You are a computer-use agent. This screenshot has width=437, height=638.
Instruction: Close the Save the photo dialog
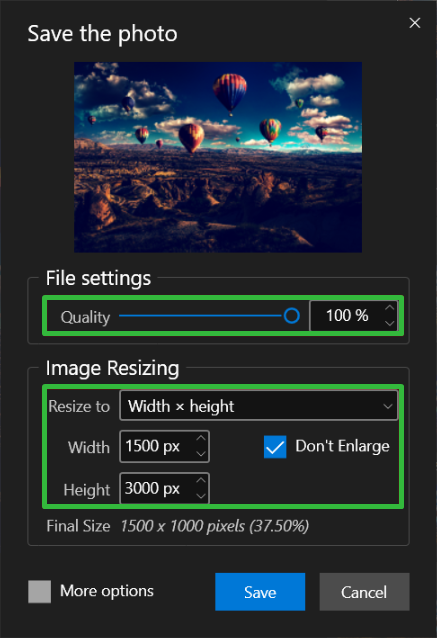pos(415,23)
